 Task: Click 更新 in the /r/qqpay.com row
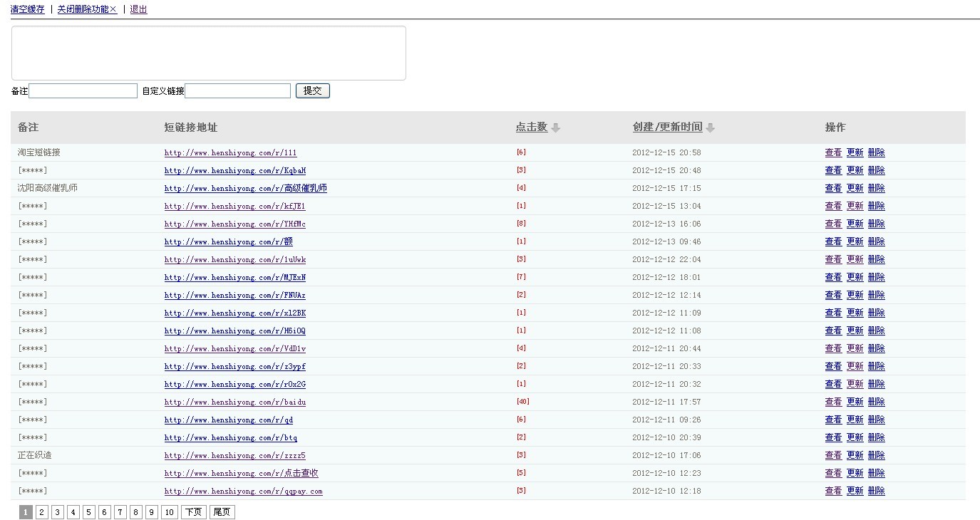coord(855,491)
